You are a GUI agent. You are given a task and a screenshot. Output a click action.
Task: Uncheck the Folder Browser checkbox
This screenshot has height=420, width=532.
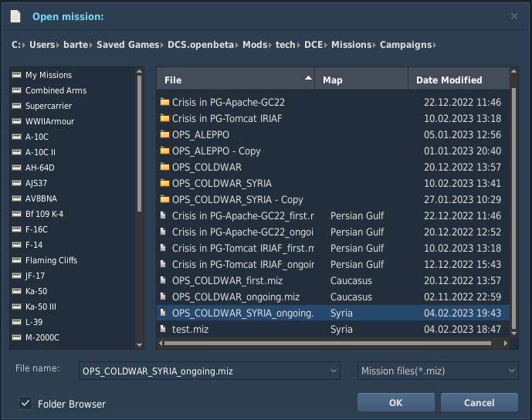pyautogui.click(x=25, y=403)
